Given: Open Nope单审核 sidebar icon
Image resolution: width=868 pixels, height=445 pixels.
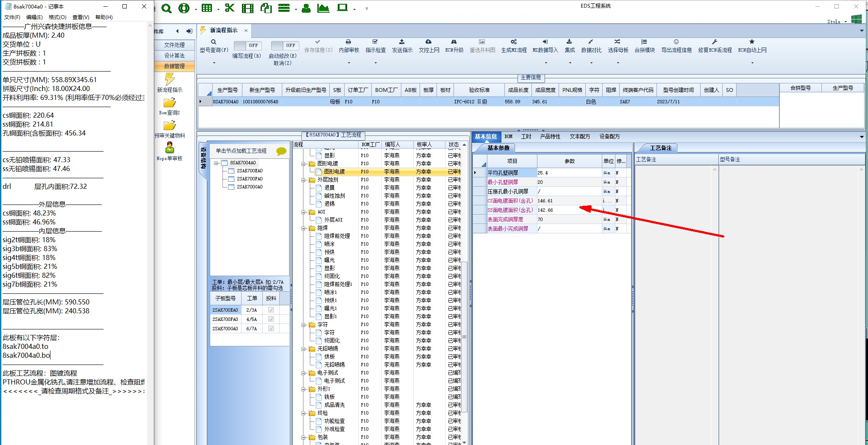Looking at the screenshot, I should click(170, 152).
